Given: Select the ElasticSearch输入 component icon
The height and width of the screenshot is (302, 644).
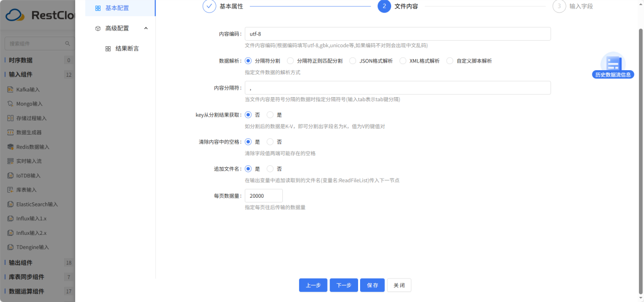Looking at the screenshot, I should (11, 204).
